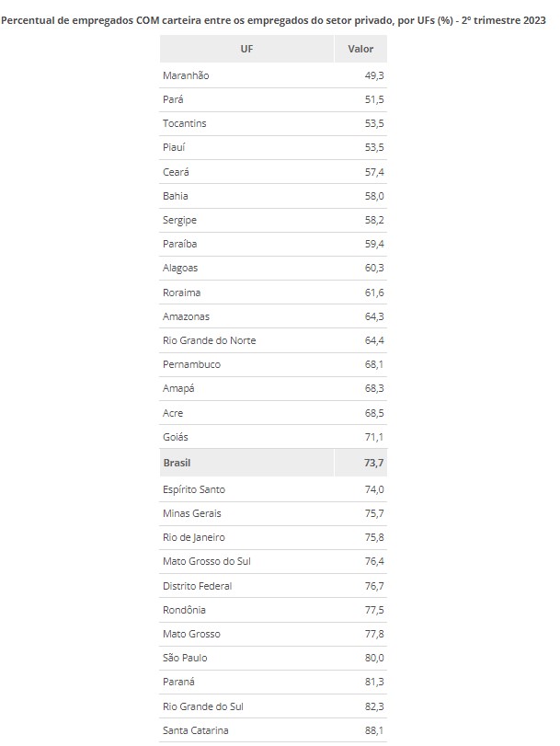Select the Bahia row label
Image resolution: width=560 pixels, height=746 pixels.
pos(175,196)
